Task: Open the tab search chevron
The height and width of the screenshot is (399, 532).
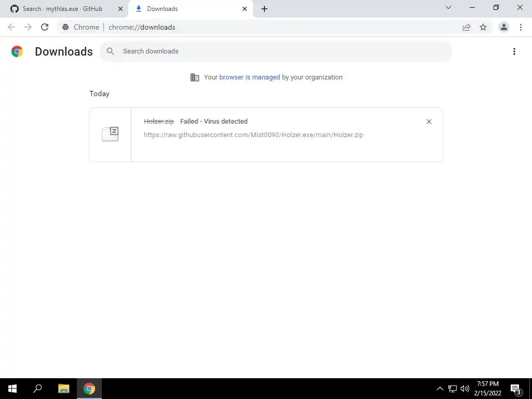Action: pos(448,7)
